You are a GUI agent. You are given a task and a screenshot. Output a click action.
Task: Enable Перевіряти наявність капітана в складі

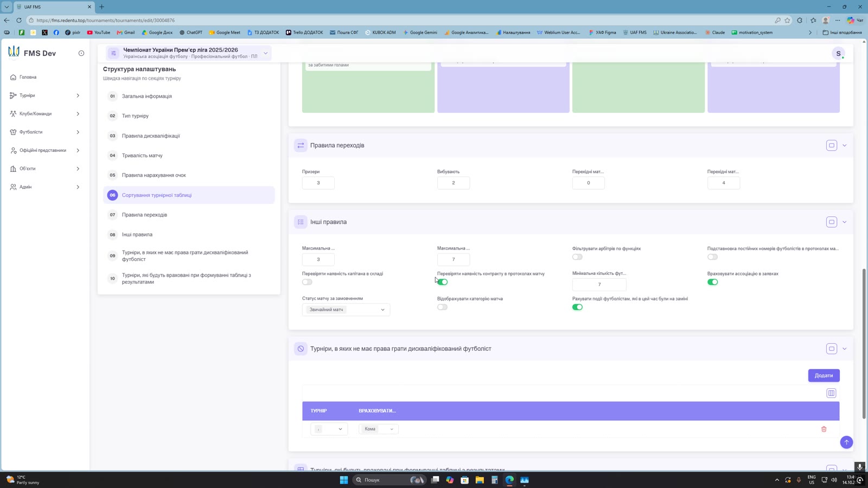307,282
